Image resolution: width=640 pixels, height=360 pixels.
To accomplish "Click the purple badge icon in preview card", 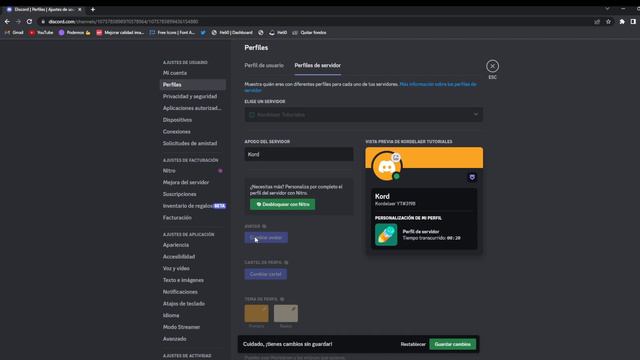I will tap(472, 177).
